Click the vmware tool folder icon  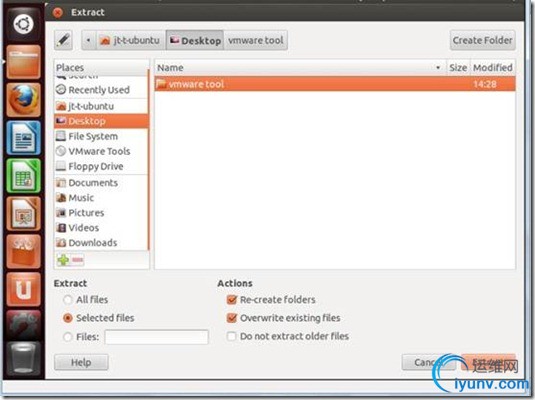point(161,84)
